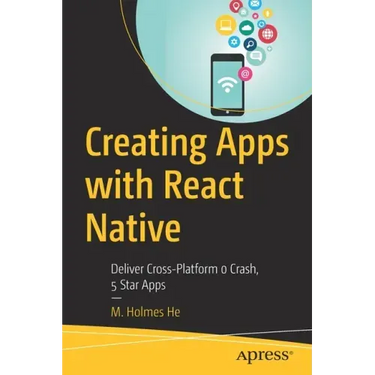
Task: Click the subtitle line "5 Star Apps"
Action: tap(138, 286)
